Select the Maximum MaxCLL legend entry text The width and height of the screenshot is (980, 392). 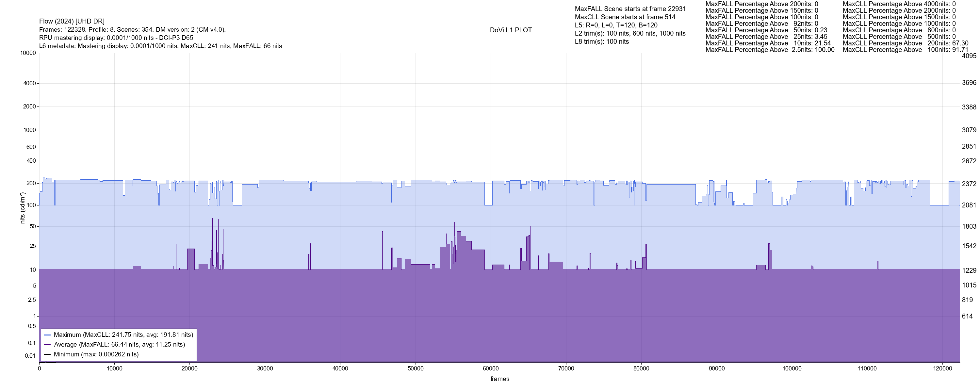(123, 335)
